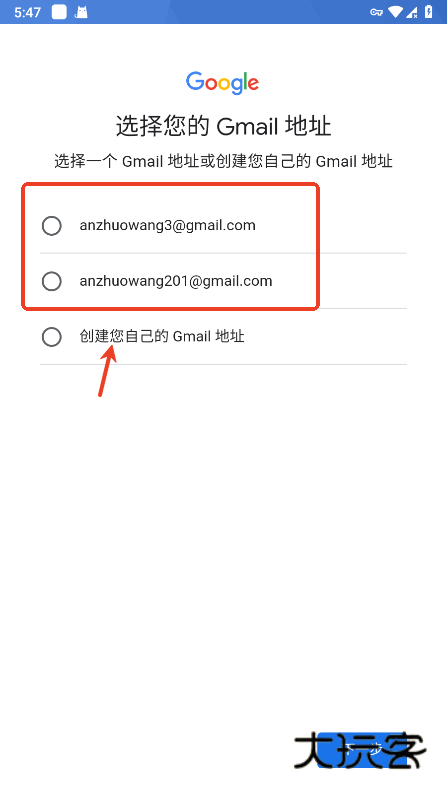447x794 pixels.
Task: Click the subtitle about choosing a Gmail address
Action: click(x=223, y=162)
